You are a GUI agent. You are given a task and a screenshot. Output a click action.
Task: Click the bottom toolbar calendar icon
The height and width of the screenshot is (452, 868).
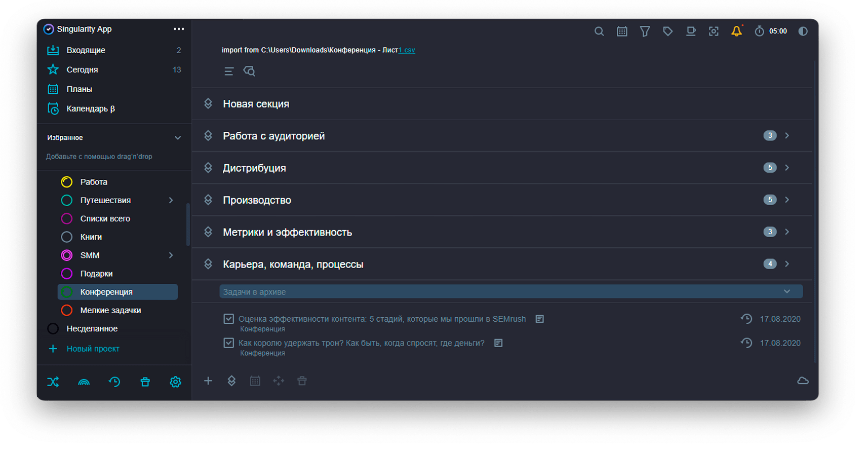[255, 381]
